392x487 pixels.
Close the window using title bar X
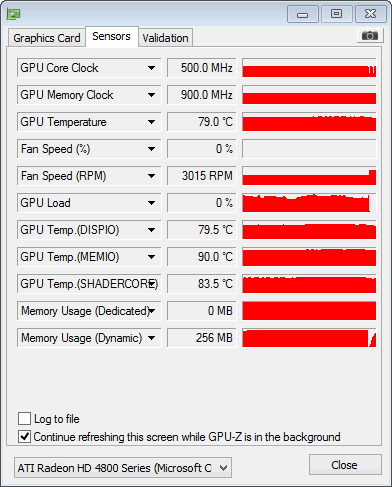tap(370, 14)
